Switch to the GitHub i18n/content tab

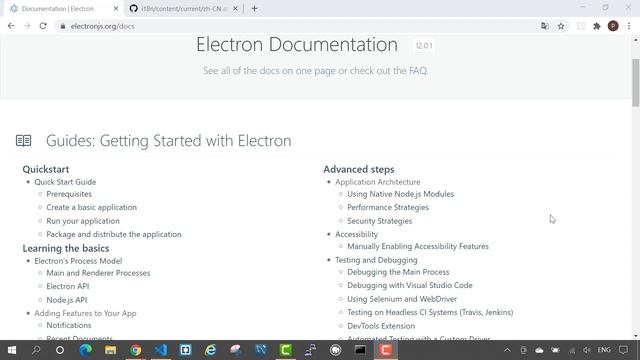click(x=184, y=8)
